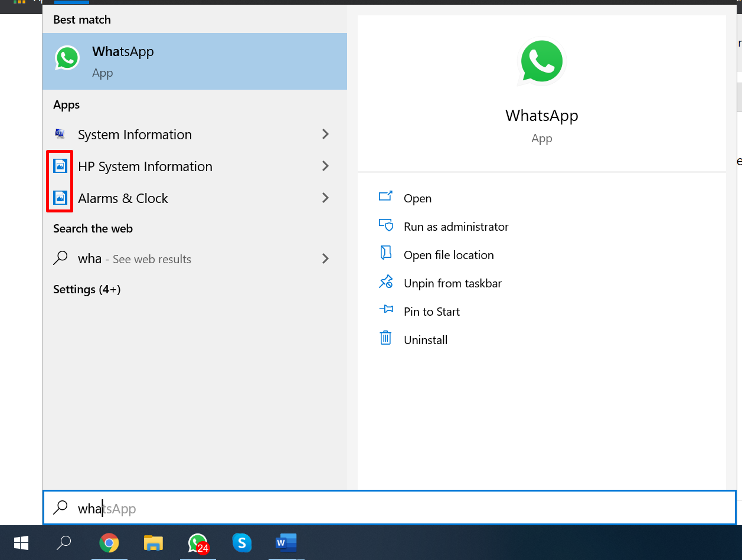The image size is (742, 560).
Task: Select Open in the WhatsApp actions
Action: coord(417,199)
